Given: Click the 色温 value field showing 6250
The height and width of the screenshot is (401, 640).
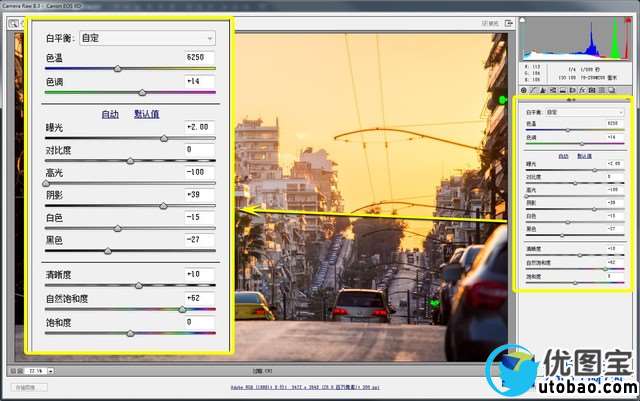Looking at the screenshot, I should tap(200, 59).
